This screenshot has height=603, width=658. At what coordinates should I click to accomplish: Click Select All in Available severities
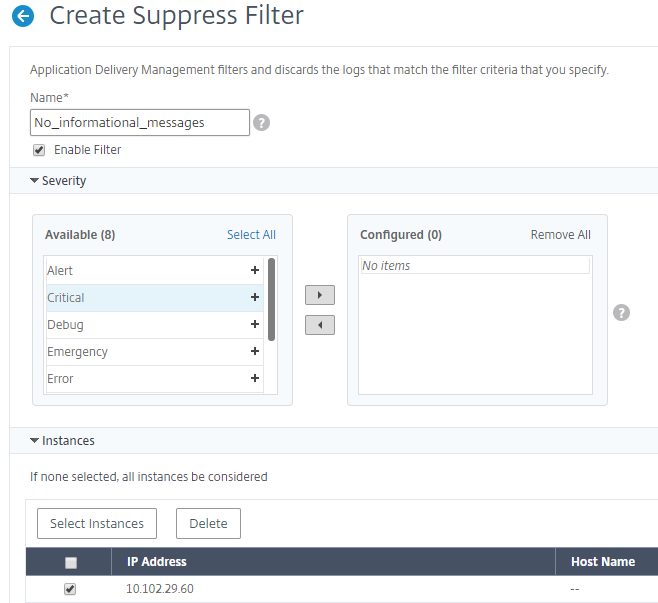point(251,235)
